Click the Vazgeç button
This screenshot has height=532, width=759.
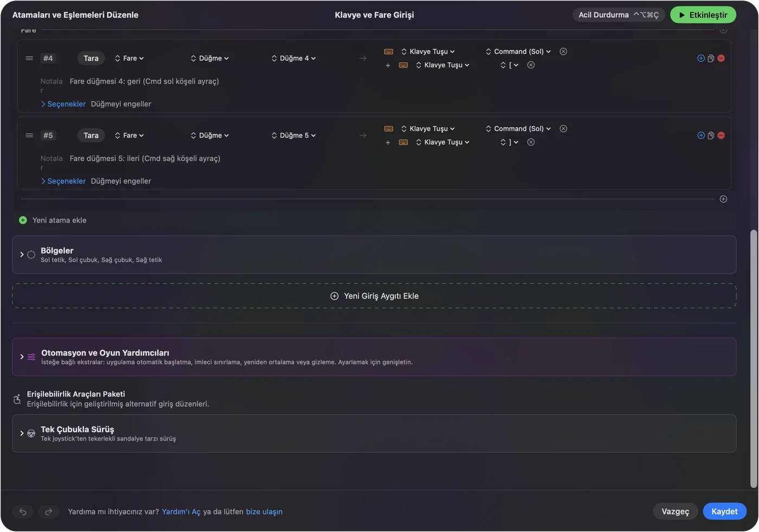click(x=676, y=511)
